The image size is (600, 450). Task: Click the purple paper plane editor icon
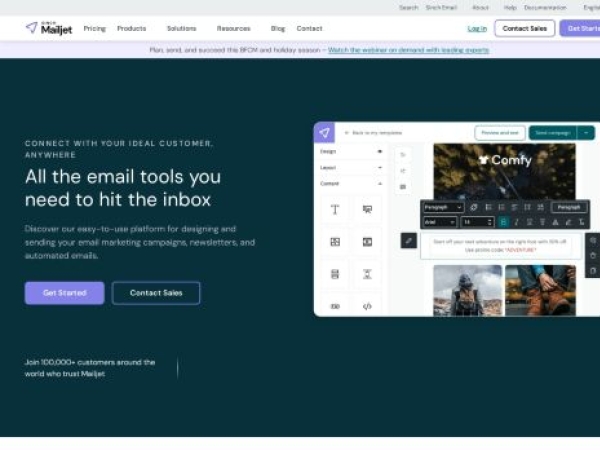click(324, 132)
